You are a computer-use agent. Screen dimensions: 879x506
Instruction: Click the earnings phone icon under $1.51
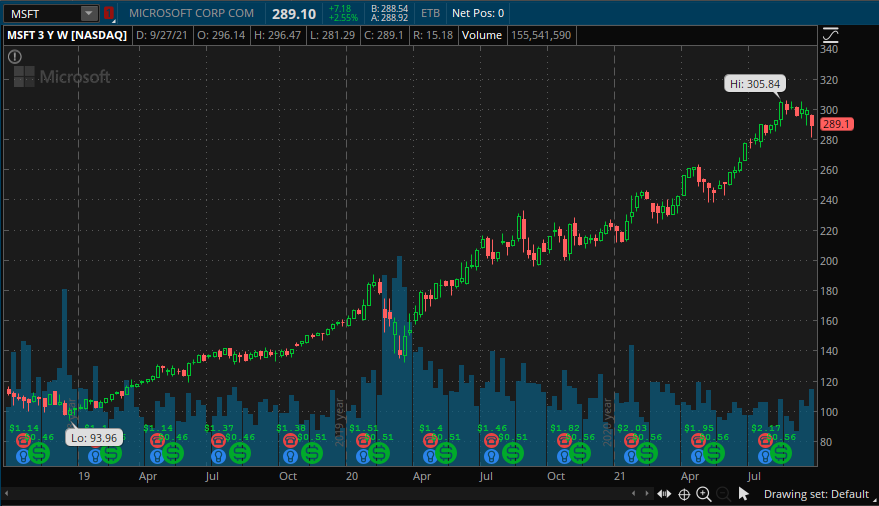pos(363,440)
